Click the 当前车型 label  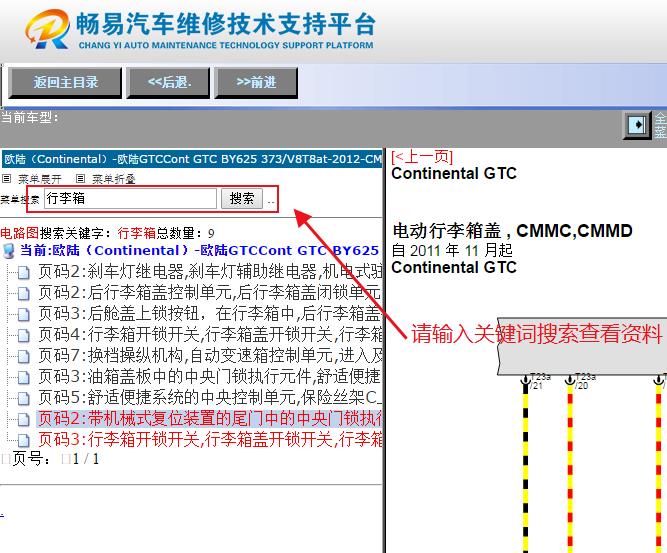(29, 117)
